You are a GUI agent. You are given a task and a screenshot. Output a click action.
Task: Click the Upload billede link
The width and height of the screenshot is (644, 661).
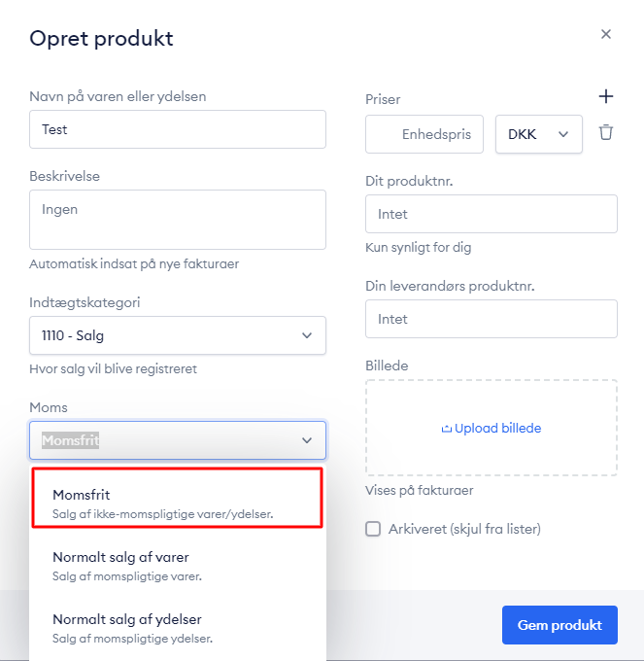[x=497, y=429]
